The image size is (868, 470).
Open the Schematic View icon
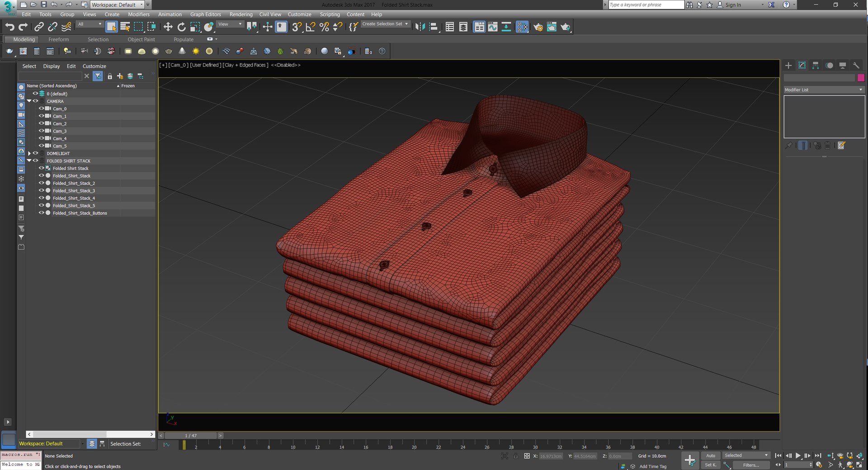[x=506, y=27]
